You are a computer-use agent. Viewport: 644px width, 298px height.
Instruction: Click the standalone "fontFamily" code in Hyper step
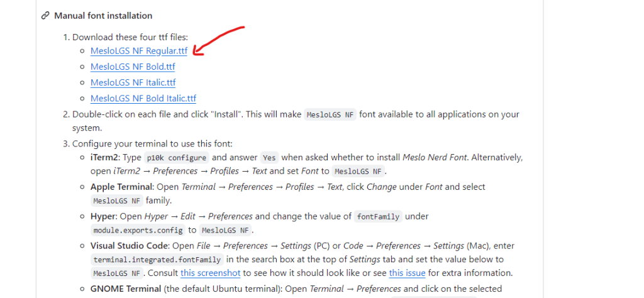point(377,216)
